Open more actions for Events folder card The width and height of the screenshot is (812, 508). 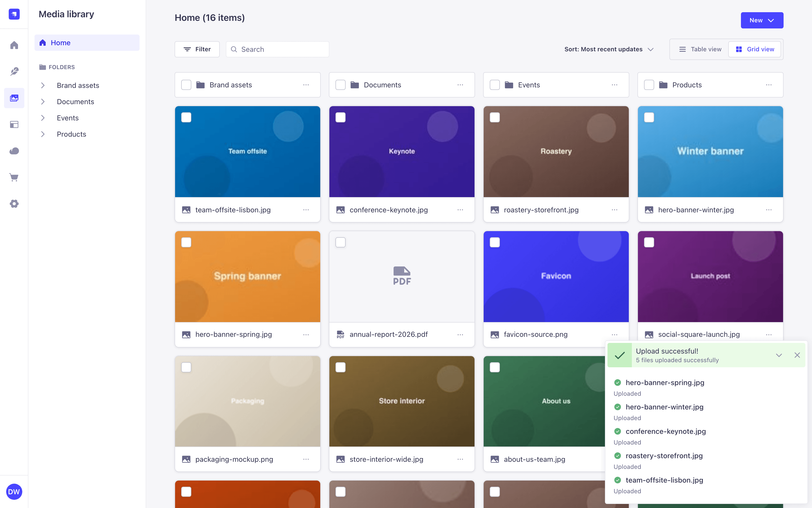(x=615, y=85)
